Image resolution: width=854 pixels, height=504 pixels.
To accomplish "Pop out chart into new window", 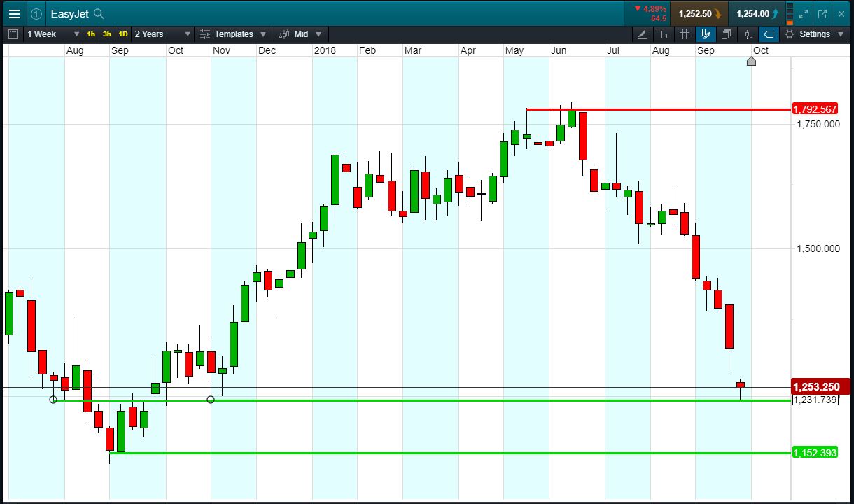I will [822, 13].
